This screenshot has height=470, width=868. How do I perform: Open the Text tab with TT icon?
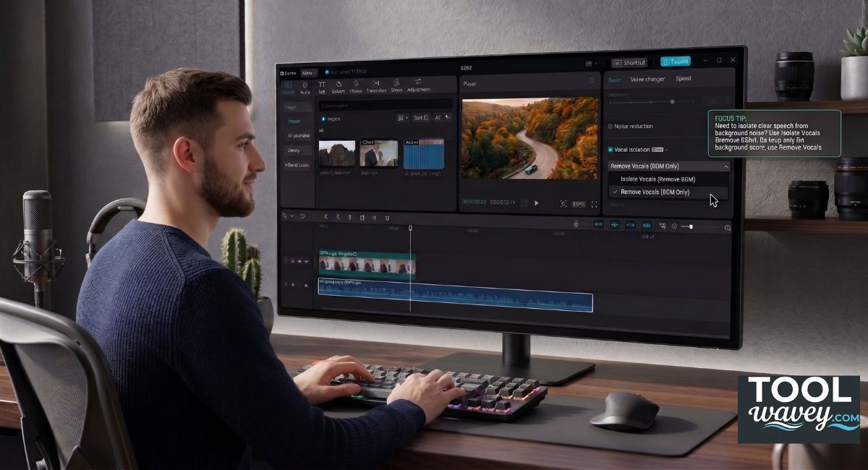[322, 87]
